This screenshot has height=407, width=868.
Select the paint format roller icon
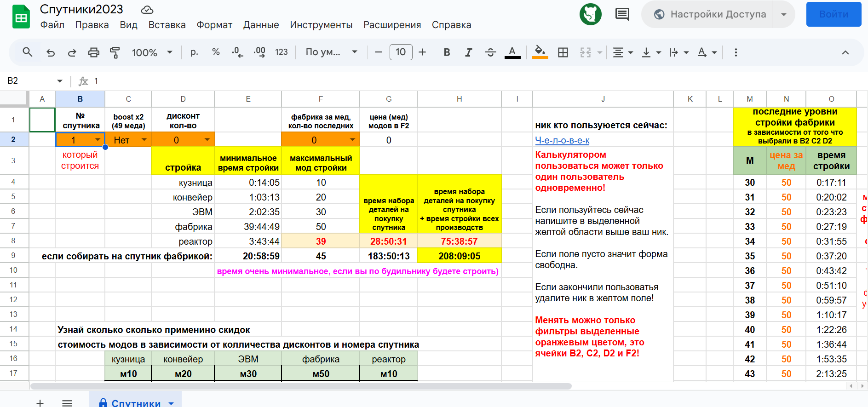pos(115,52)
